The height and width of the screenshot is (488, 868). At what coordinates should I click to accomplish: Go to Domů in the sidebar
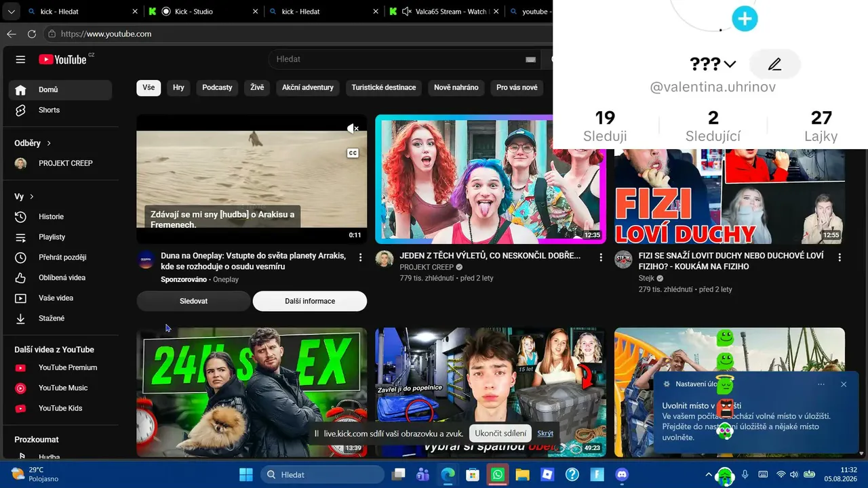[x=60, y=89]
